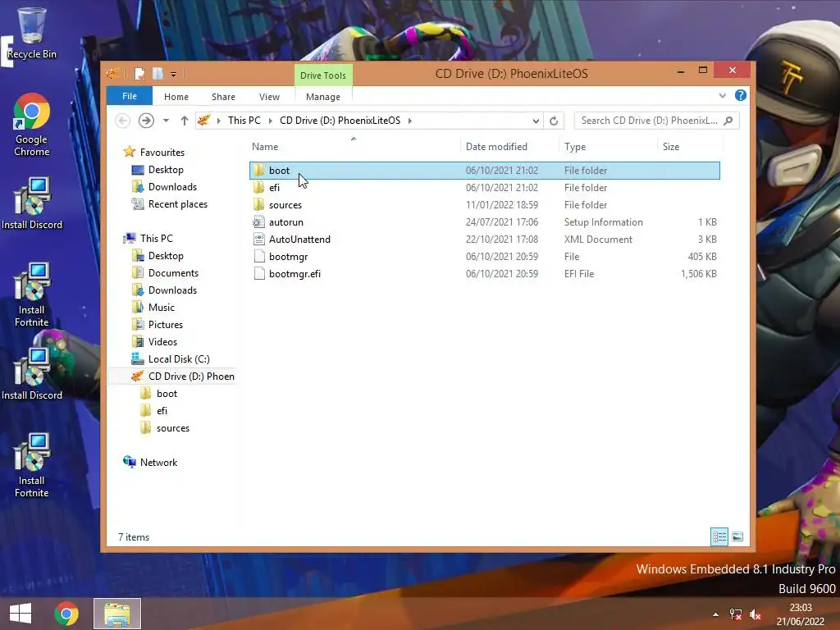
Task: Click CD Drive (D:) PhoenixLiteOS breadcrumb
Action: (x=340, y=121)
